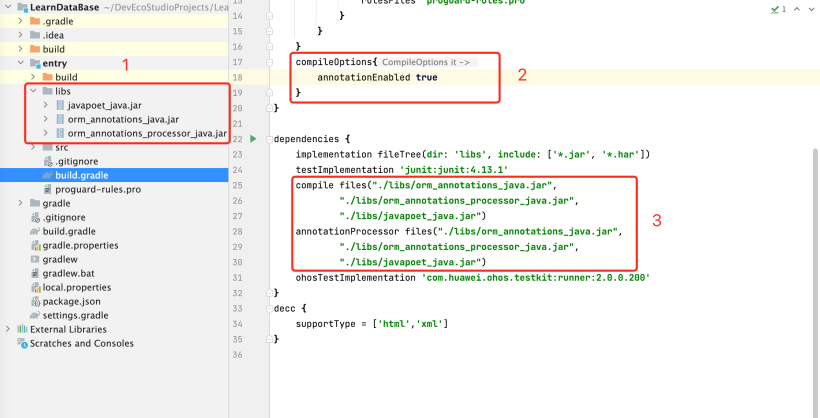
Task: Click the package.json file icon
Action: [x=35, y=301]
